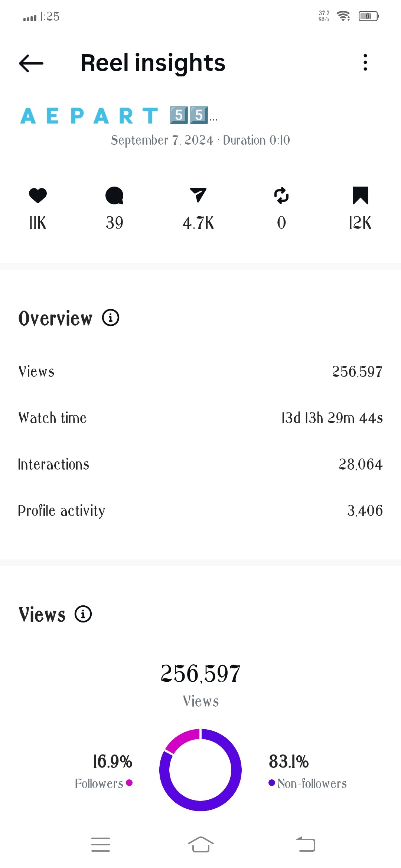Select the Profile activity row
Image resolution: width=401 pixels, height=868 pixels.
pyautogui.click(x=200, y=511)
